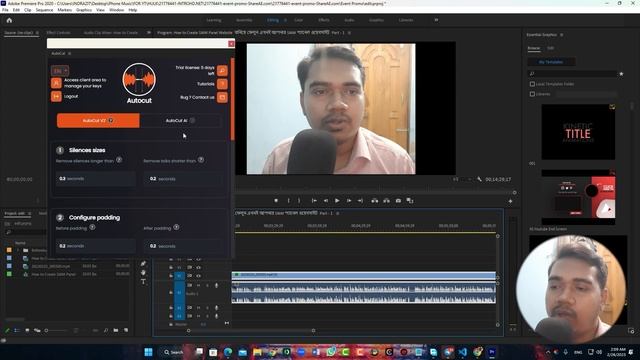Image resolution: width=640 pixels, height=360 pixels.
Task: Select the Hand tool
Action: tap(143, 273)
